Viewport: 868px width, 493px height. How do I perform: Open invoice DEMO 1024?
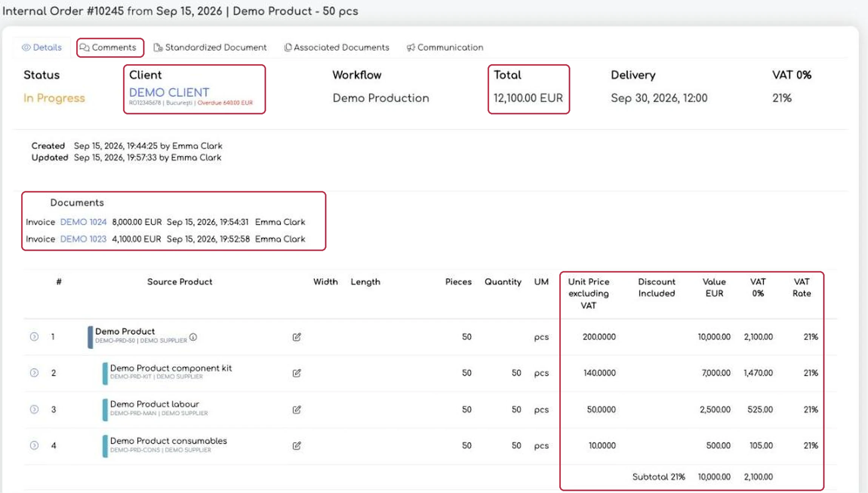pos(83,222)
